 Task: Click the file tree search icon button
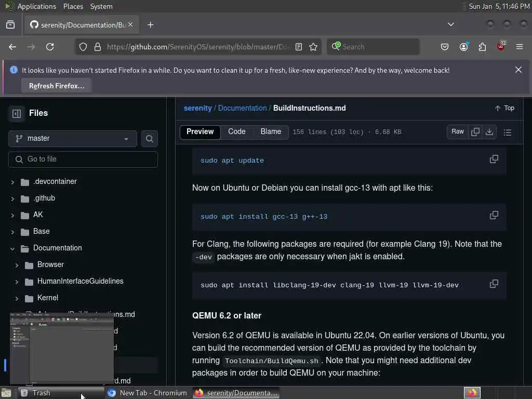coord(149,138)
